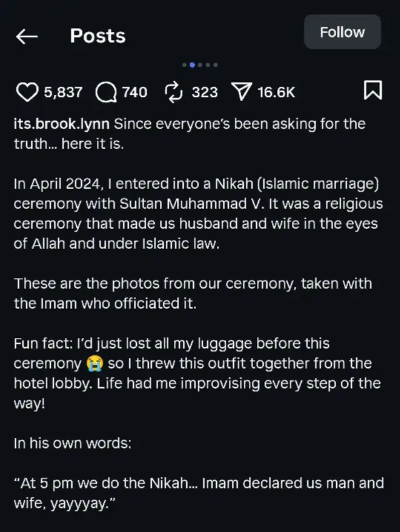This screenshot has height=532, width=400.
Task: Go to the third carousel dot
Action: click(x=201, y=64)
